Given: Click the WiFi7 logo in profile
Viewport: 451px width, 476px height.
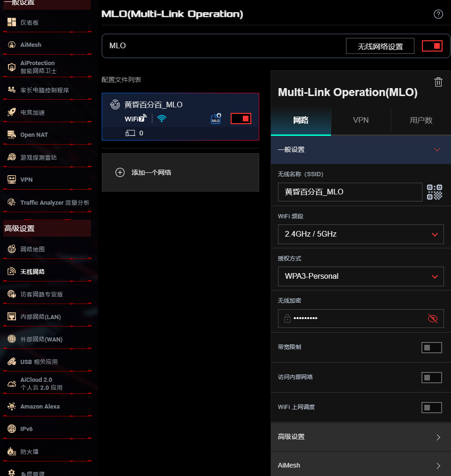Looking at the screenshot, I should (x=136, y=119).
